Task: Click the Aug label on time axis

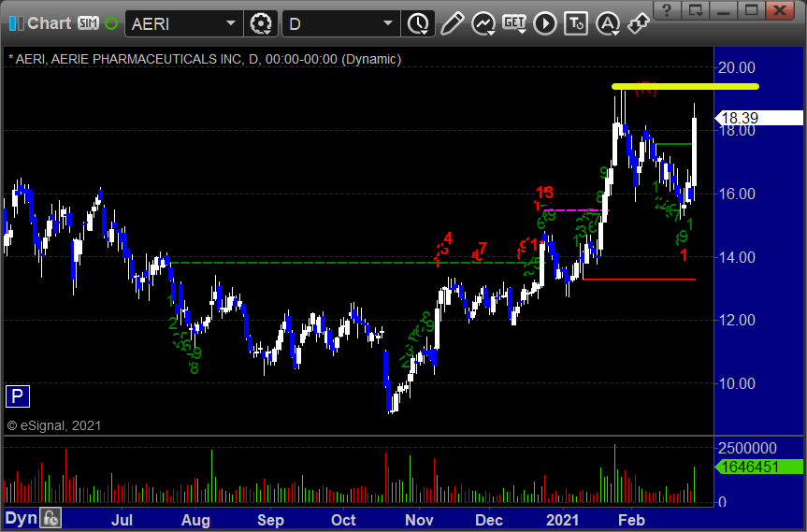Action: click(195, 520)
